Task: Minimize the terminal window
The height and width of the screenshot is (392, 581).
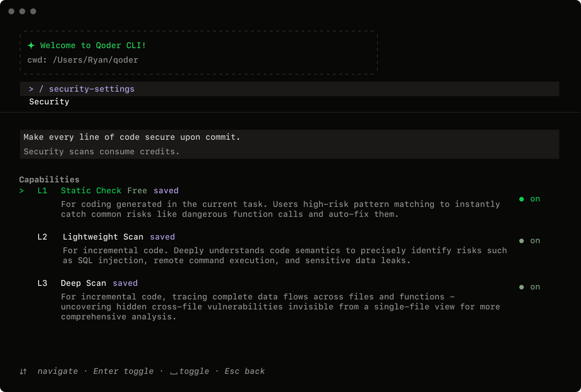Action: point(22,11)
